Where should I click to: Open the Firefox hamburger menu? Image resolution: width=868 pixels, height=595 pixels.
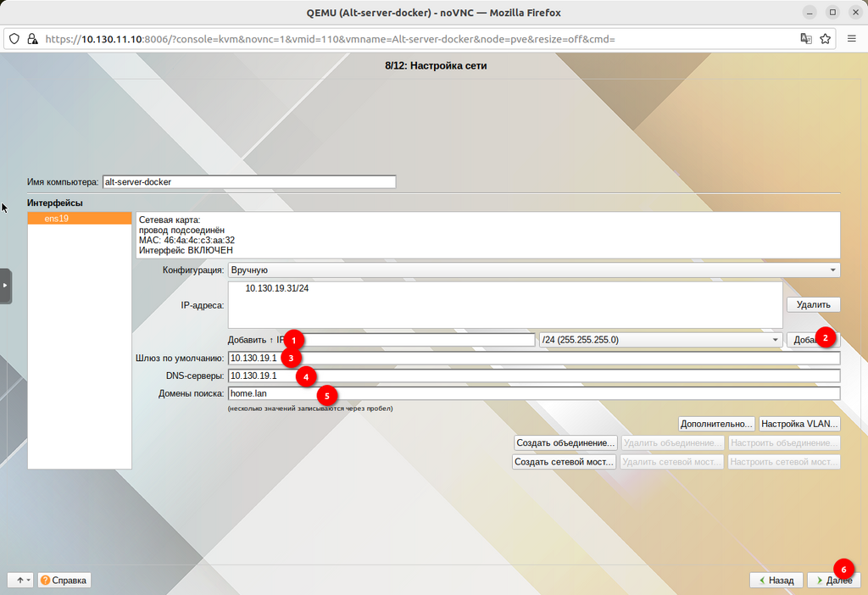851,39
